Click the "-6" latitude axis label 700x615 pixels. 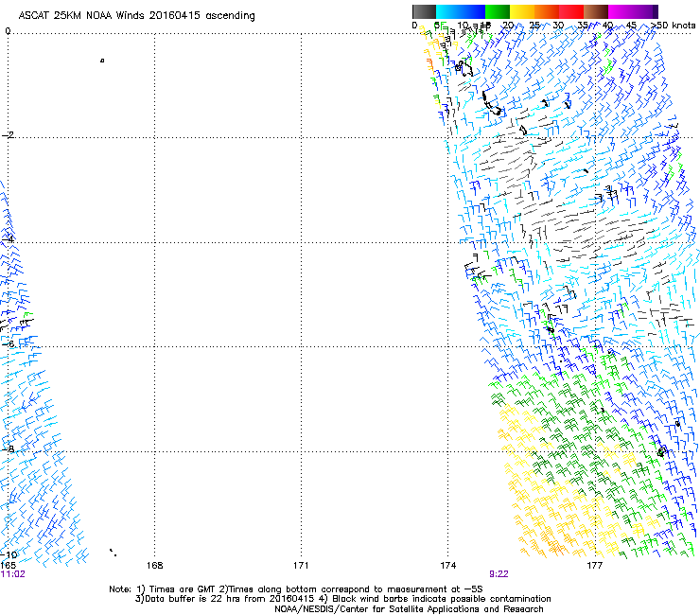[8, 343]
